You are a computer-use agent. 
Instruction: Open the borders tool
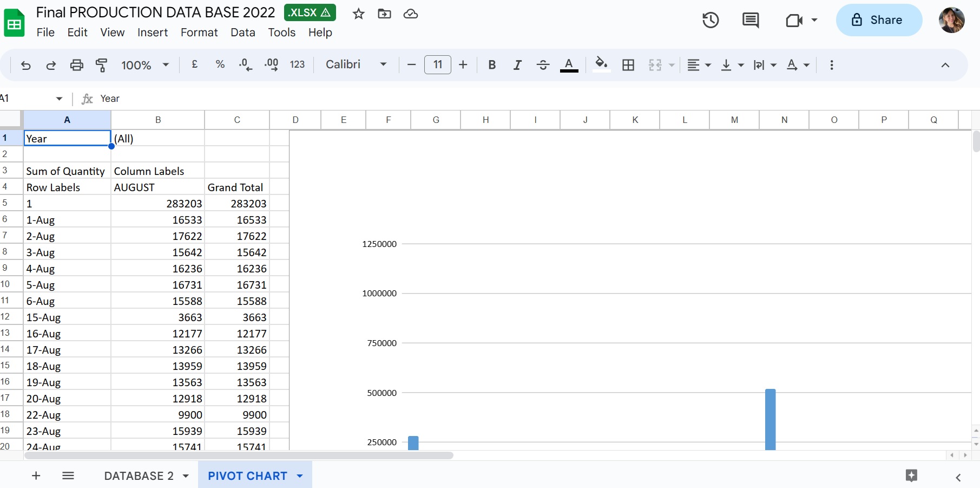coord(628,65)
